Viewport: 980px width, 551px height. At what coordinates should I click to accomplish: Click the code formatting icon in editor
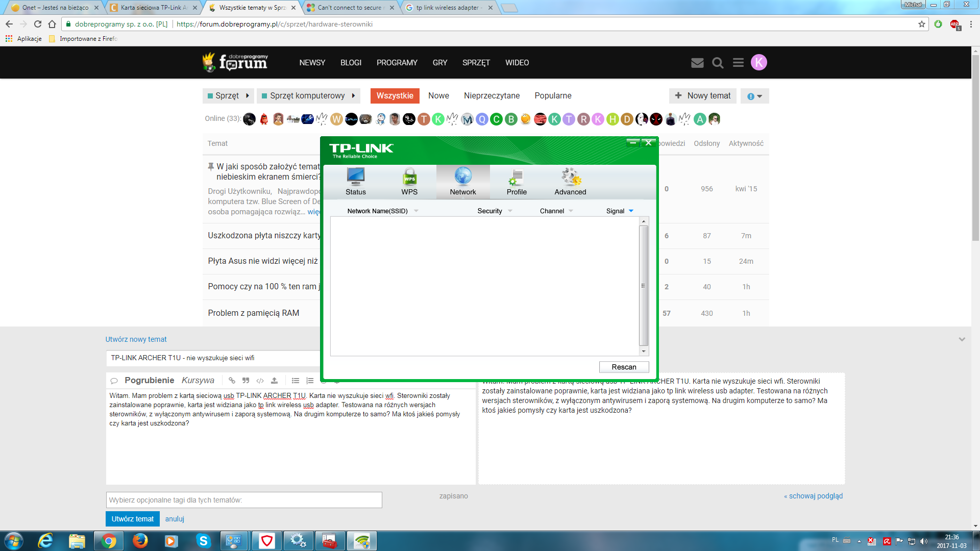[260, 381]
